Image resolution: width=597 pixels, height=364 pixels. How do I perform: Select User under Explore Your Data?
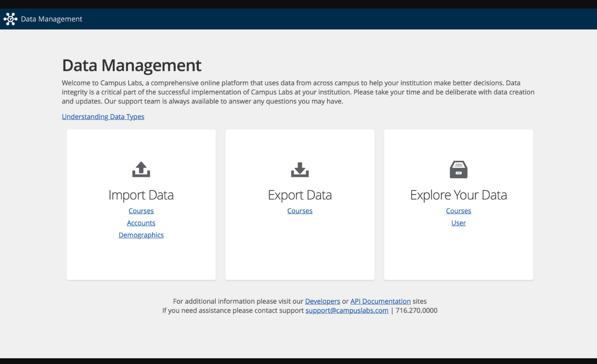459,223
